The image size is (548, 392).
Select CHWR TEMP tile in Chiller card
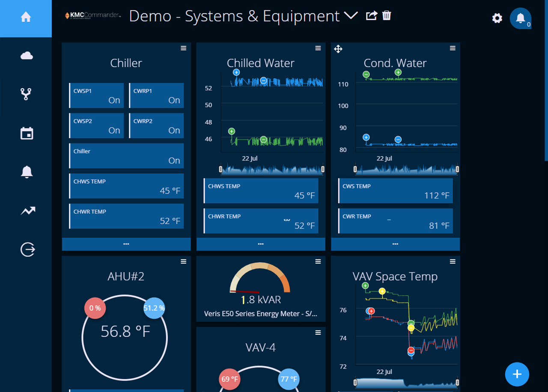(x=126, y=216)
